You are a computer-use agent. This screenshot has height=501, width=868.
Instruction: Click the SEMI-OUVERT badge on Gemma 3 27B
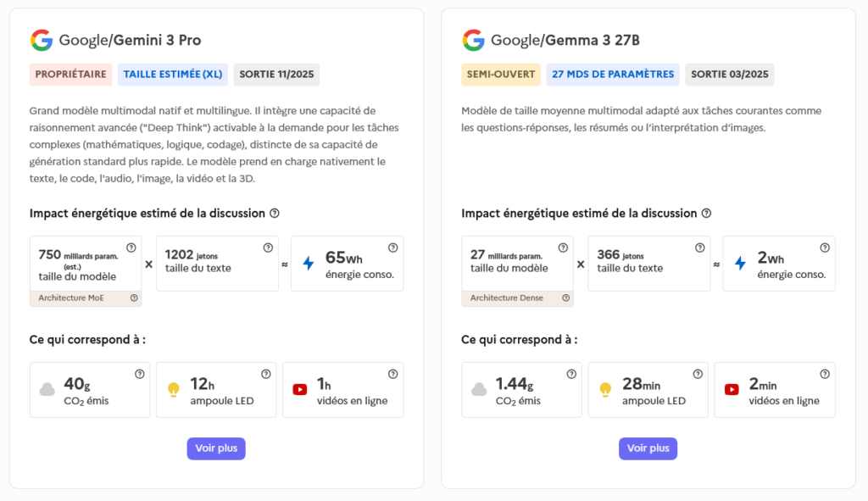[x=501, y=75]
